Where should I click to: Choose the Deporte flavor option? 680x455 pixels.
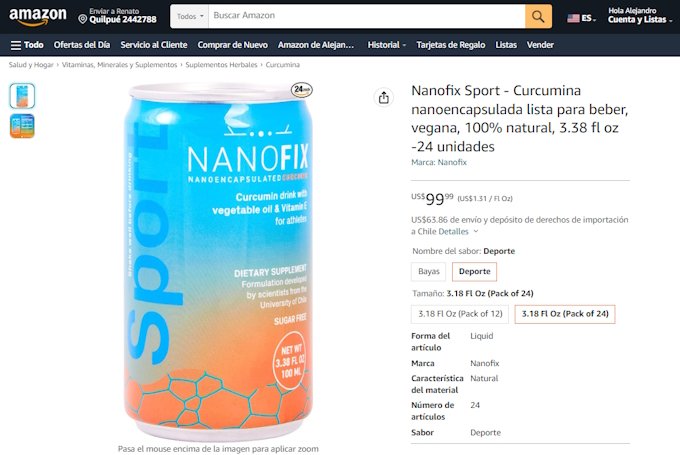pos(474,272)
